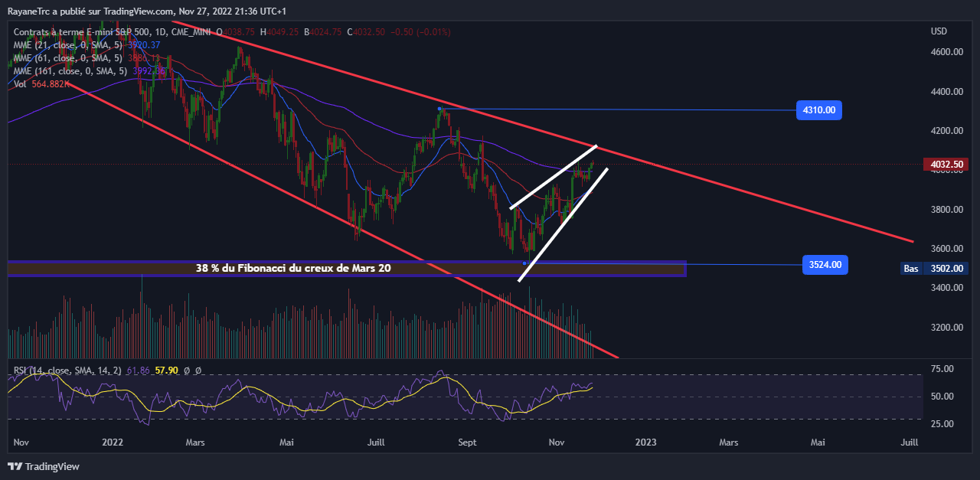The width and height of the screenshot is (980, 480).
Task: Click the 3200.00 price axis value
Action: (946, 328)
